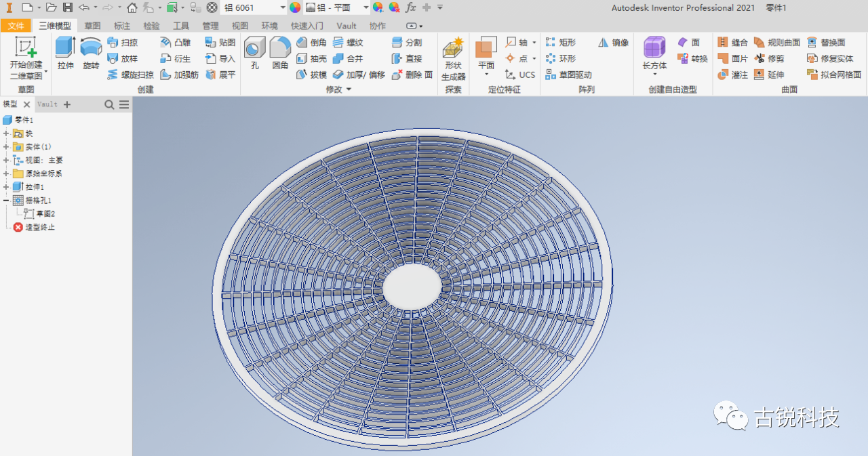The image size is (868, 456).
Task: Save the document from quick access toolbar
Action: pos(68,7)
